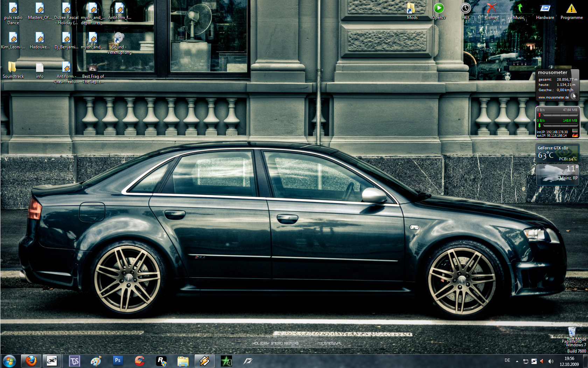Click the Windows Start orb
This screenshot has height=368, width=588.
[9, 361]
